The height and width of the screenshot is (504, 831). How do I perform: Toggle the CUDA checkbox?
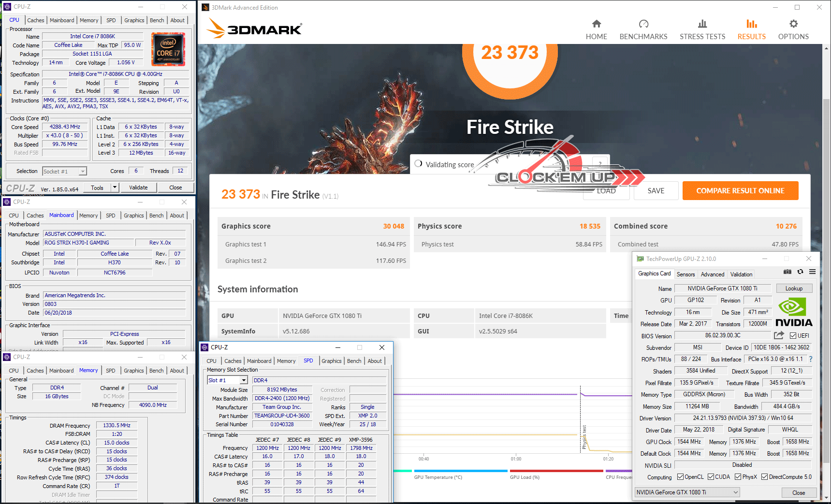point(711,477)
